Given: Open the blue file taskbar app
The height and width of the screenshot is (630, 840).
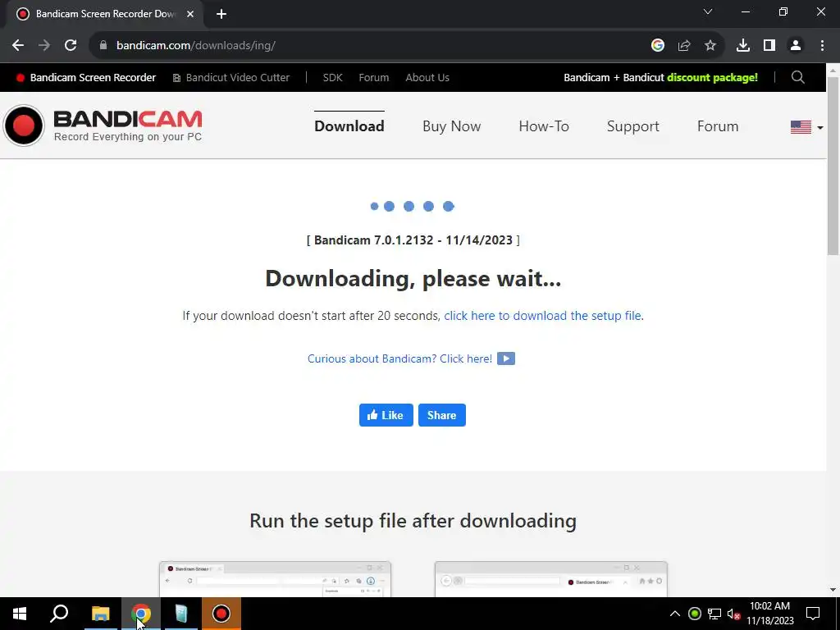Looking at the screenshot, I should 181,614.
